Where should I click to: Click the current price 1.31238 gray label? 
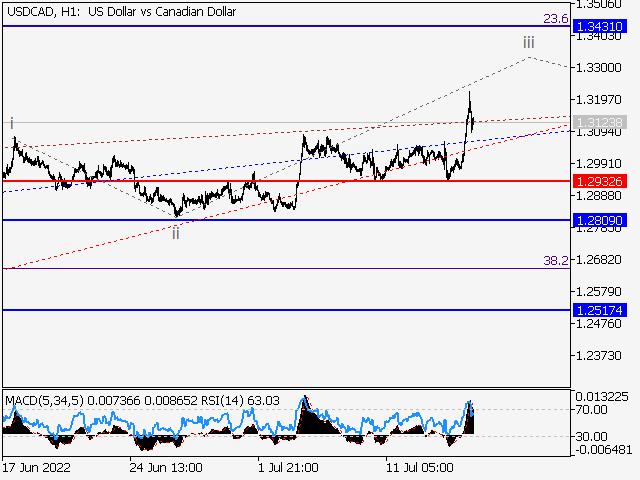[x=600, y=122]
